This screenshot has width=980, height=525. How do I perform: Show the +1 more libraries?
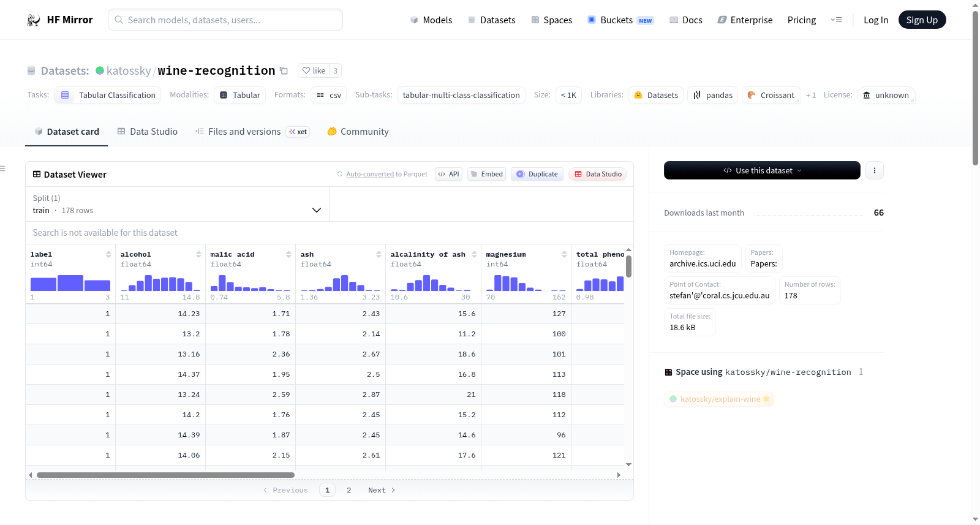(x=811, y=95)
